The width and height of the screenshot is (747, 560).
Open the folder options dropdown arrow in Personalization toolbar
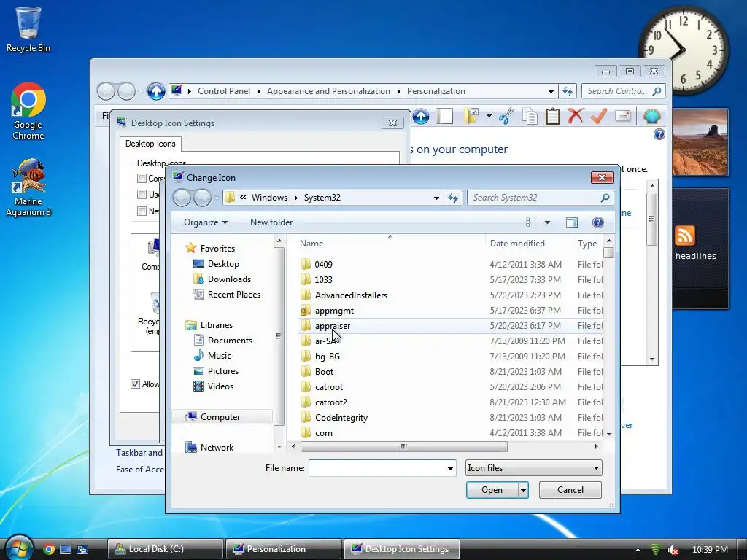(x=489, y=116)
